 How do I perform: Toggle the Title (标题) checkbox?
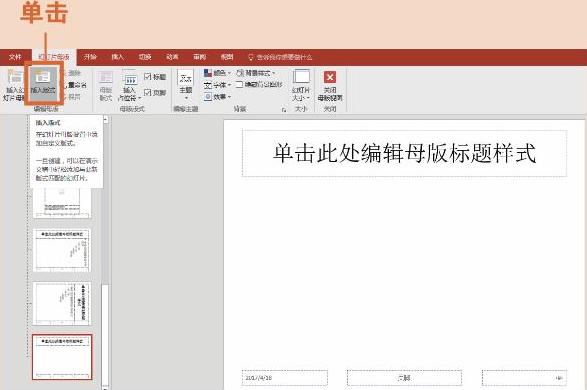[147, 76]
